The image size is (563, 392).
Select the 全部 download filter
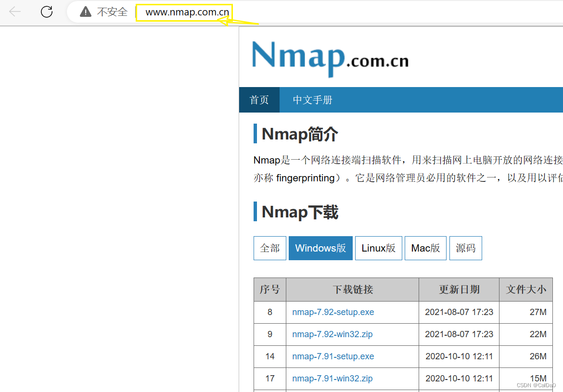[269, 248]
